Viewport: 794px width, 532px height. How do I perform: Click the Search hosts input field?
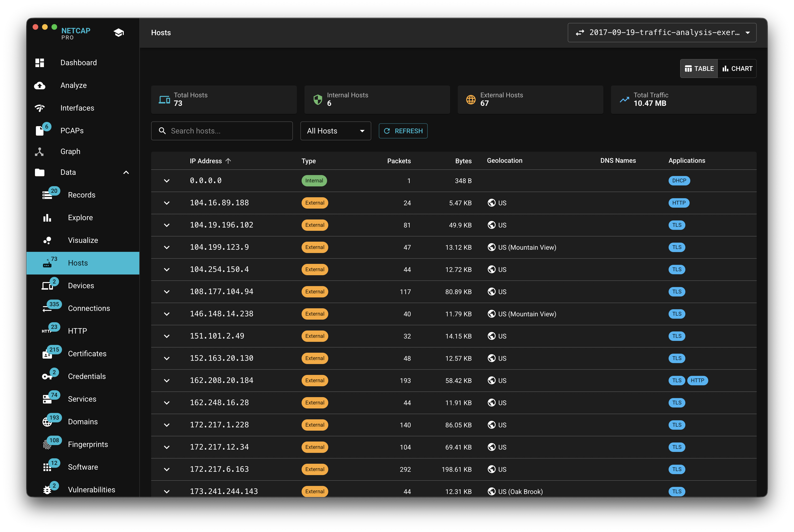222,131
